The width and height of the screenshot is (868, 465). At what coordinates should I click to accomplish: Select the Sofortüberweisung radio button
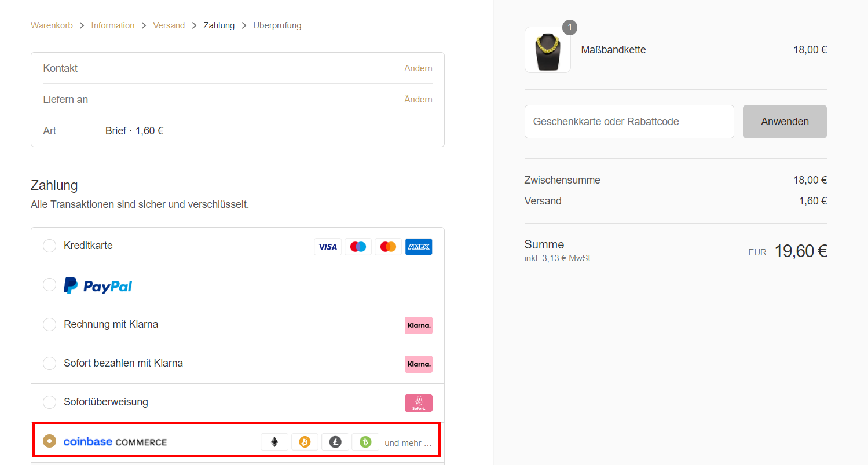50,402
